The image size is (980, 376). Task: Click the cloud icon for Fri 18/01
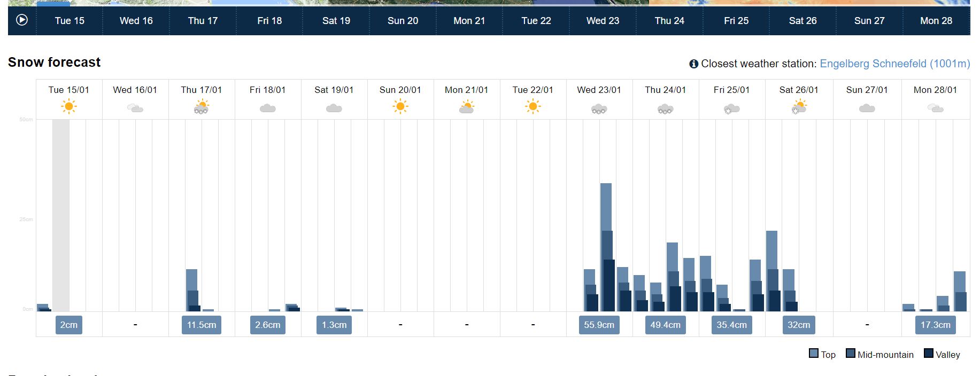click(267, 108)
